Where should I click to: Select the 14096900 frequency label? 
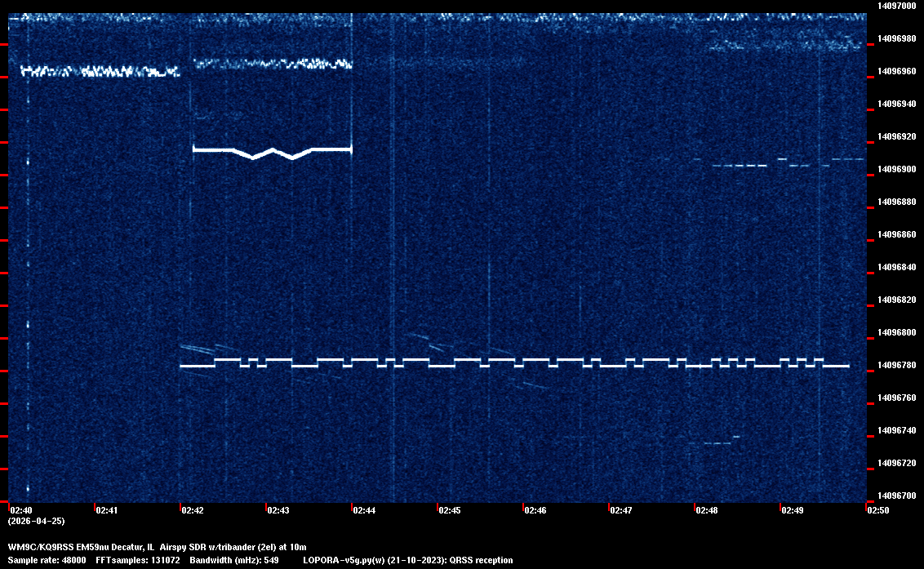pos(895,169)
